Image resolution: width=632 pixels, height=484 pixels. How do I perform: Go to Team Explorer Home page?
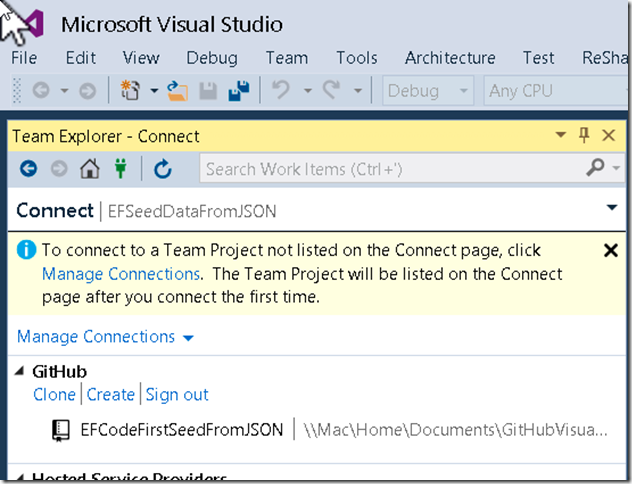tap(89, 168)
